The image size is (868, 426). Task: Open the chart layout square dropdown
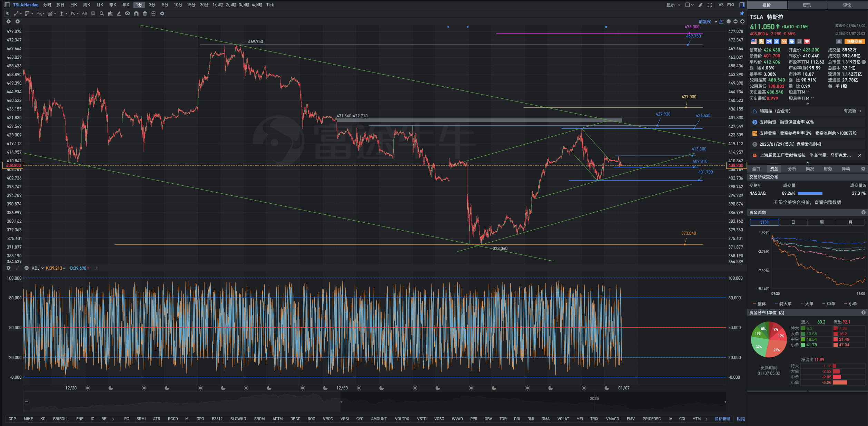[689, 5]
